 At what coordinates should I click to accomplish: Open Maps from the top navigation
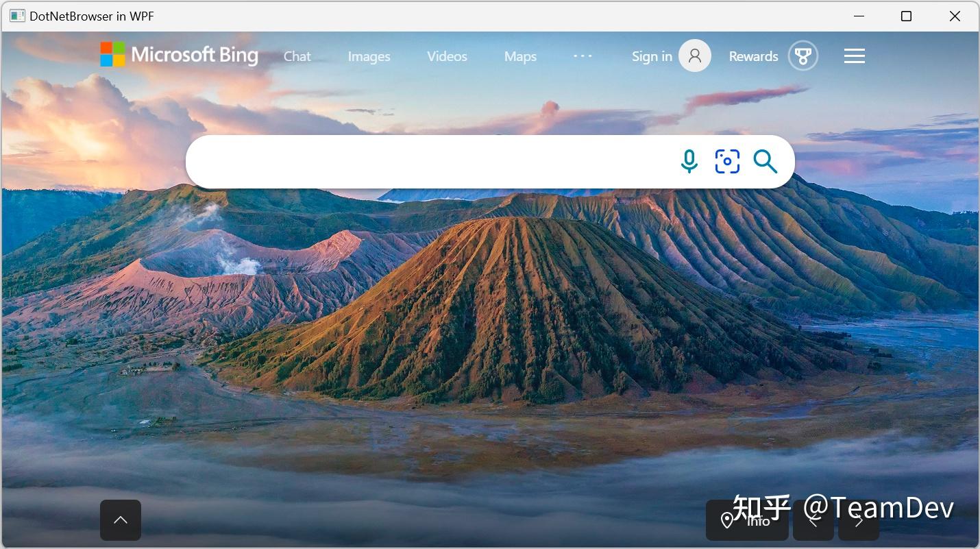pyautogui.click(x=520, y=57)
